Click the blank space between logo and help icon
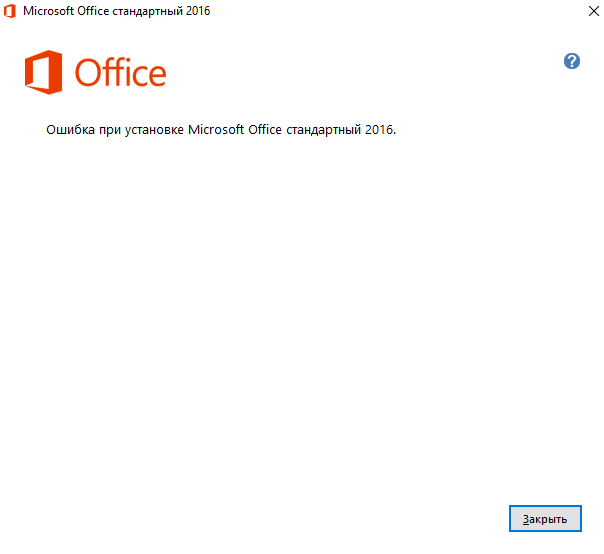604x554 pixels. click(370, 70)
